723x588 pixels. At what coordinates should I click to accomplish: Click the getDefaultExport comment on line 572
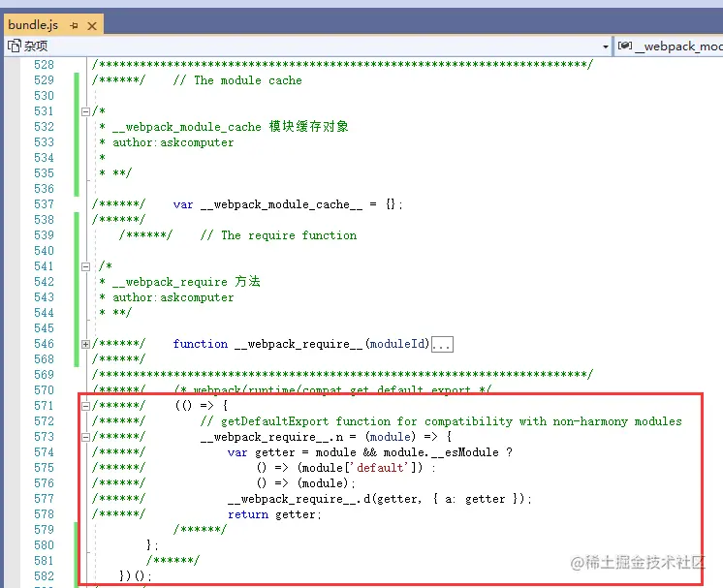[441, 421]
